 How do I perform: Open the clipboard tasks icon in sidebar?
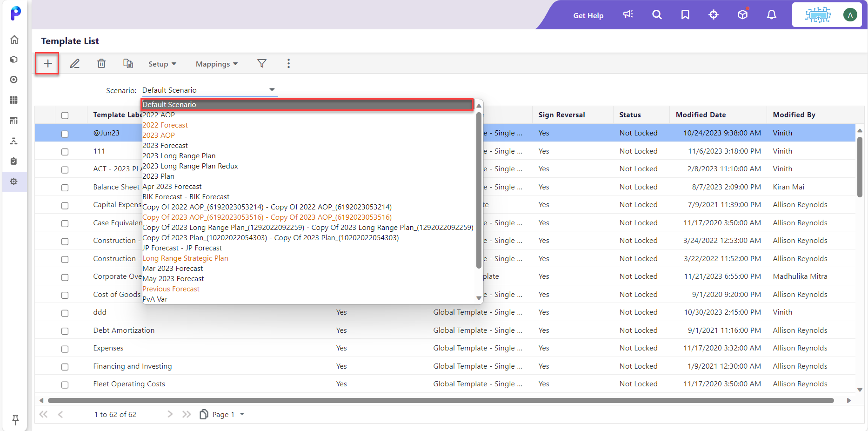14,161
